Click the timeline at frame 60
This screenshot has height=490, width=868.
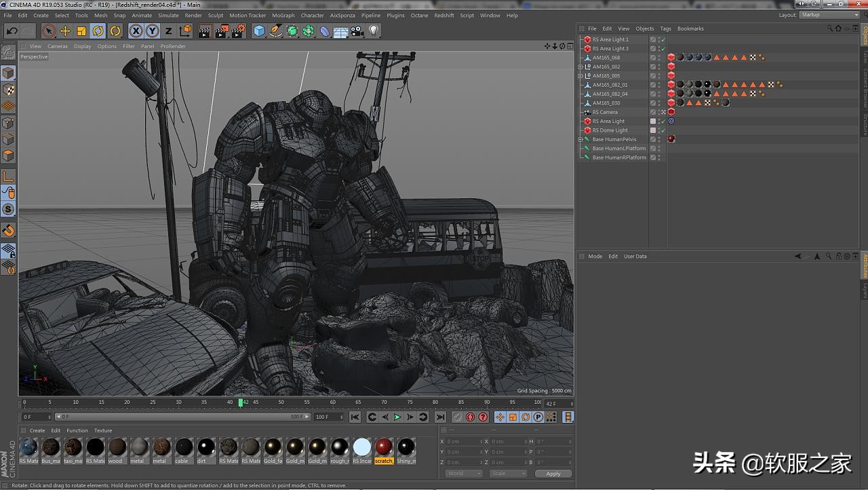pyautogui.click(x=333, y=402)
